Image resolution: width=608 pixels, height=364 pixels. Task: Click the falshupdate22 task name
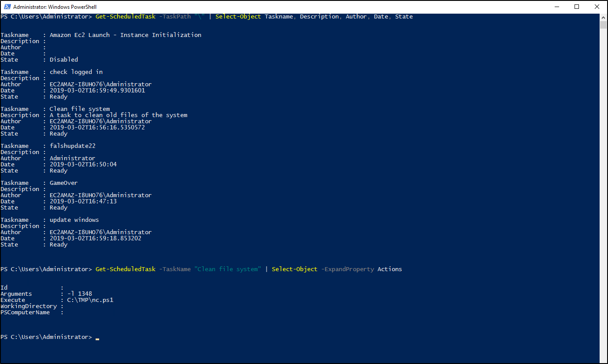[x=72, y=146]
